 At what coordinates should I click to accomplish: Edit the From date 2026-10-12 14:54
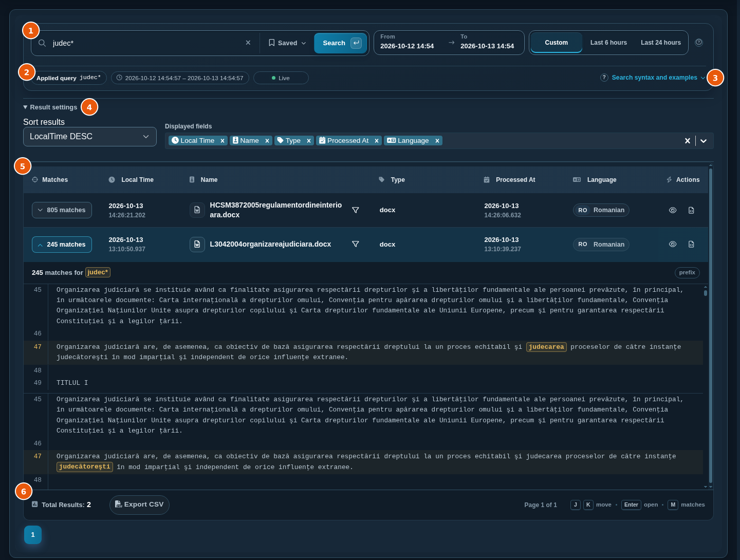coord(407,46)
